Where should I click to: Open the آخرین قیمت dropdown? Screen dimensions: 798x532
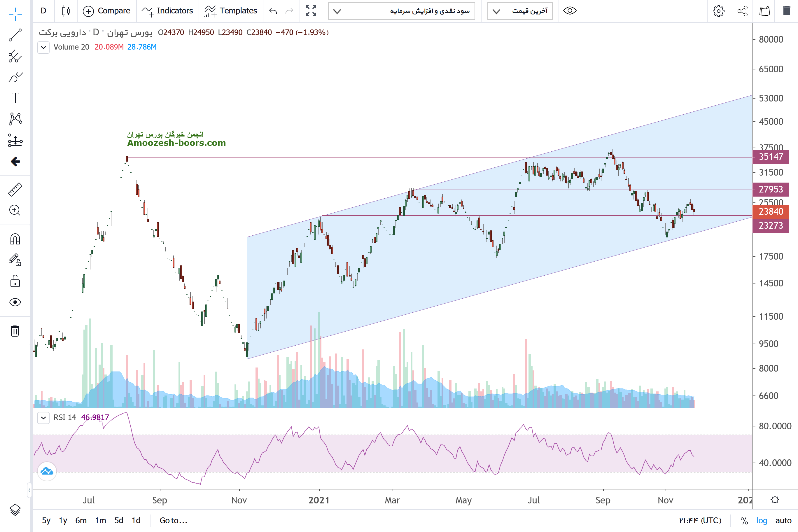coord(520,11)
